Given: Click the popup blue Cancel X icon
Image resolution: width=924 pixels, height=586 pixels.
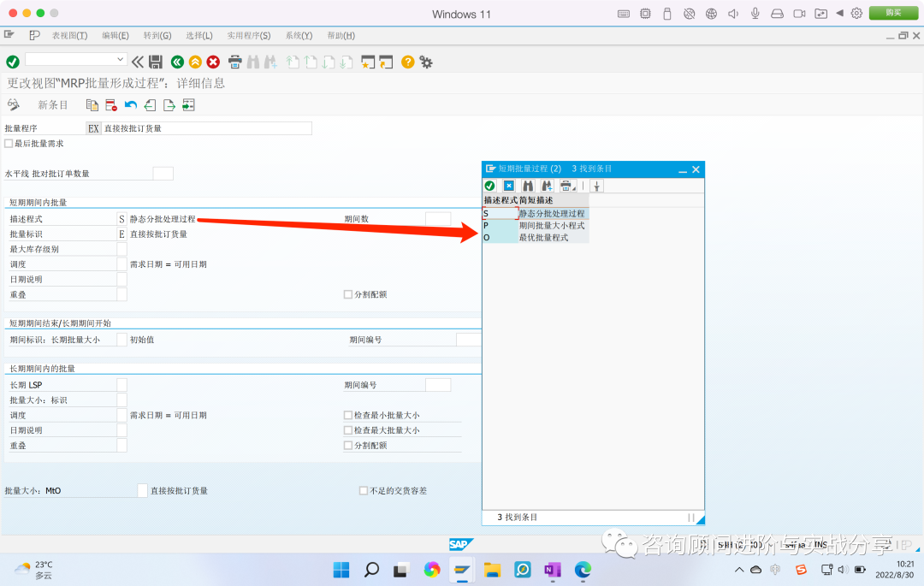Looking at the screenshot, I should point(508,186).
